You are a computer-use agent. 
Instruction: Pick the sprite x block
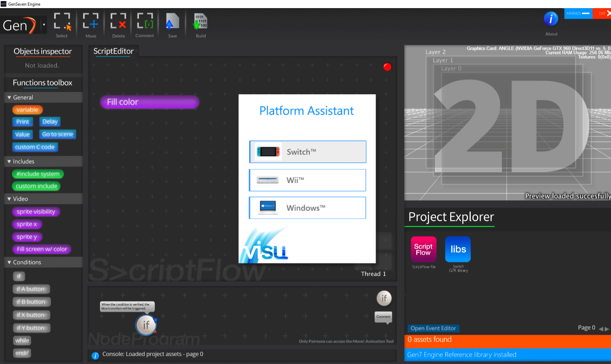(27, 224)
